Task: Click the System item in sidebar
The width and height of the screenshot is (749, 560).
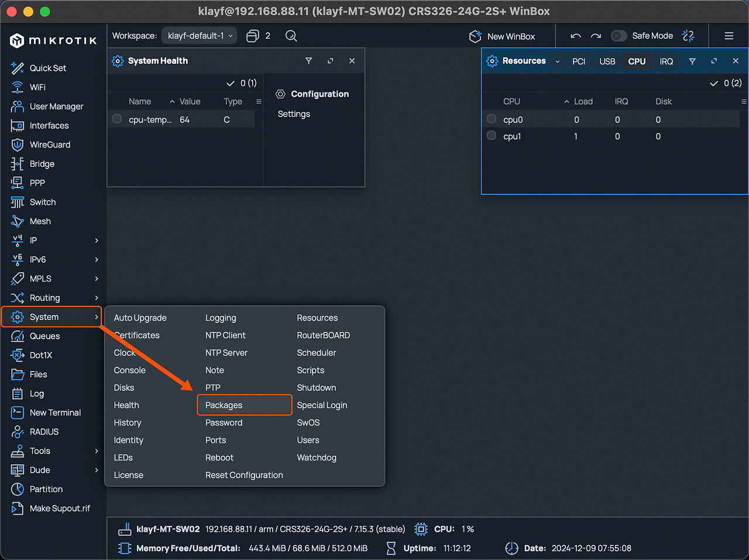Action: point(51,317)
